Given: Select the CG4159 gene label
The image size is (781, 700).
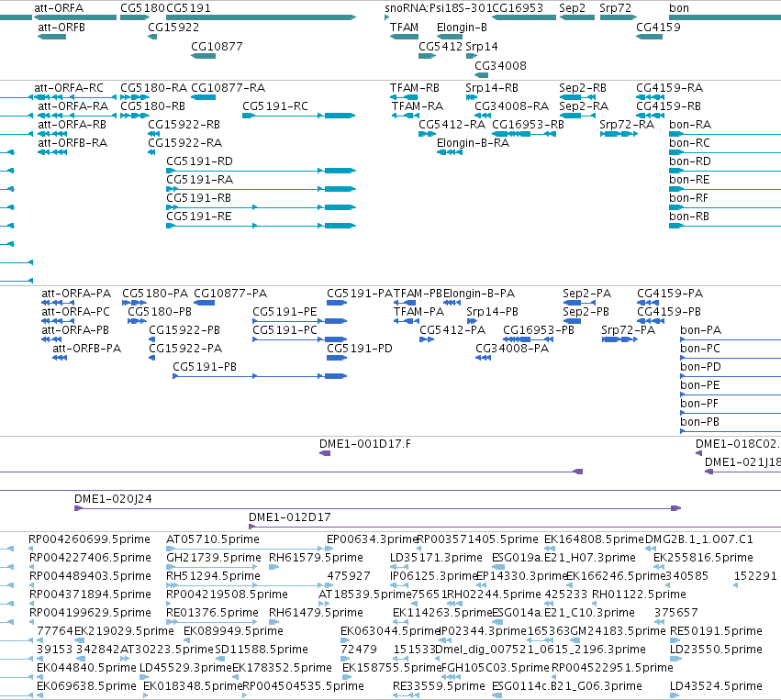Looking at the screenshot, I should coord(658,28).
